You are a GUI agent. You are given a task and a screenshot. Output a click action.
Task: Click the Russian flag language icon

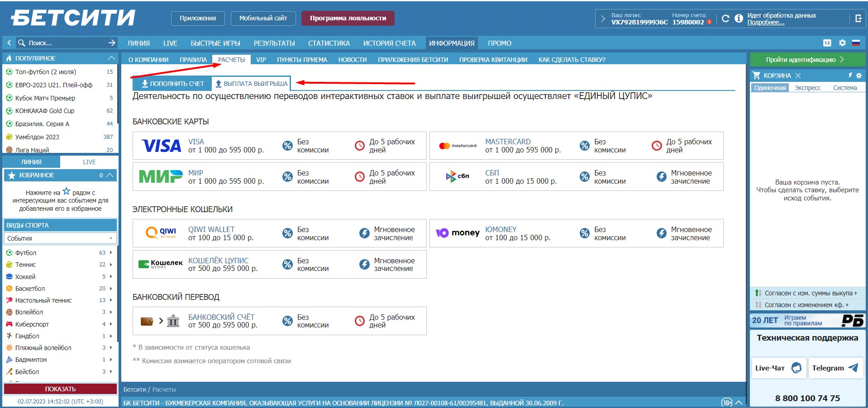click(856, 43)
